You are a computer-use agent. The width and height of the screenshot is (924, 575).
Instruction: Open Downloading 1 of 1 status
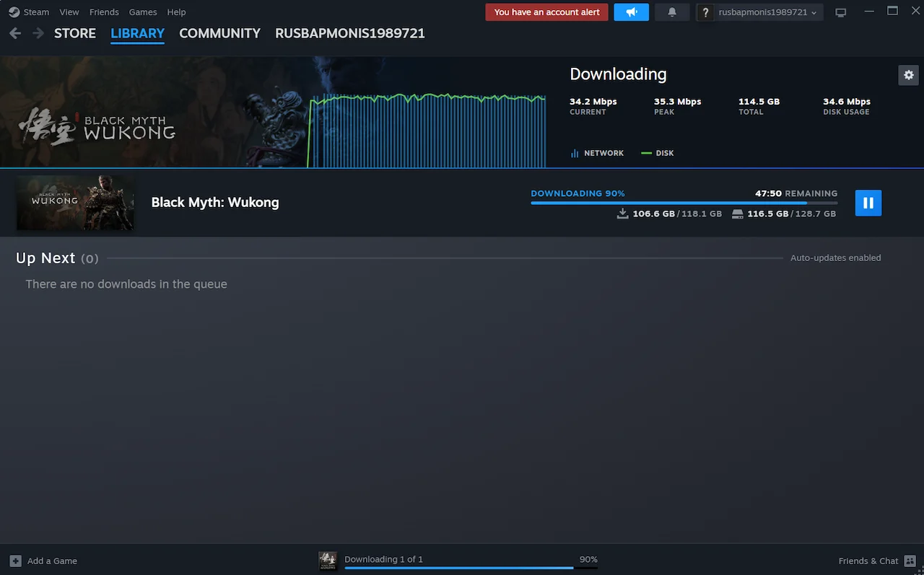click(383, 559)
